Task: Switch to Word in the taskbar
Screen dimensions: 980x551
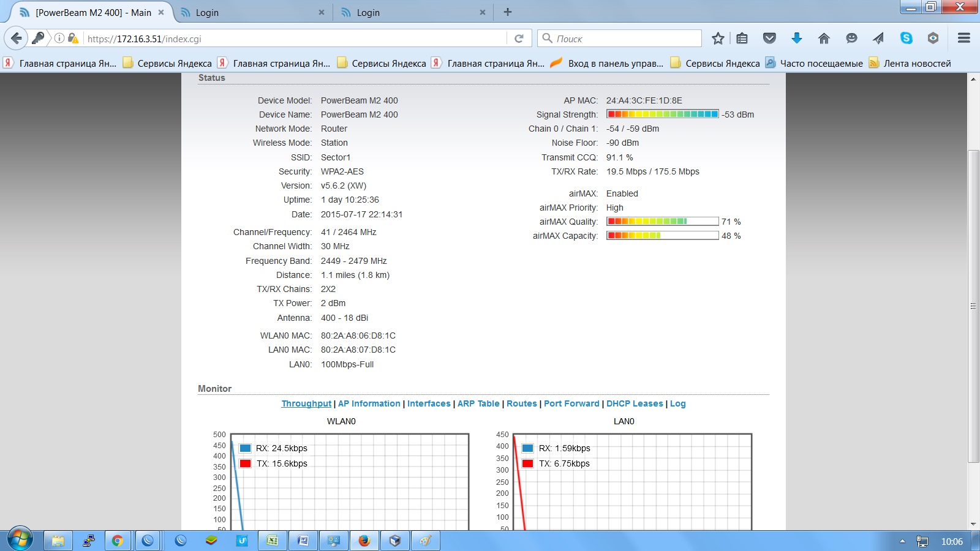Action: coord(303,541)
